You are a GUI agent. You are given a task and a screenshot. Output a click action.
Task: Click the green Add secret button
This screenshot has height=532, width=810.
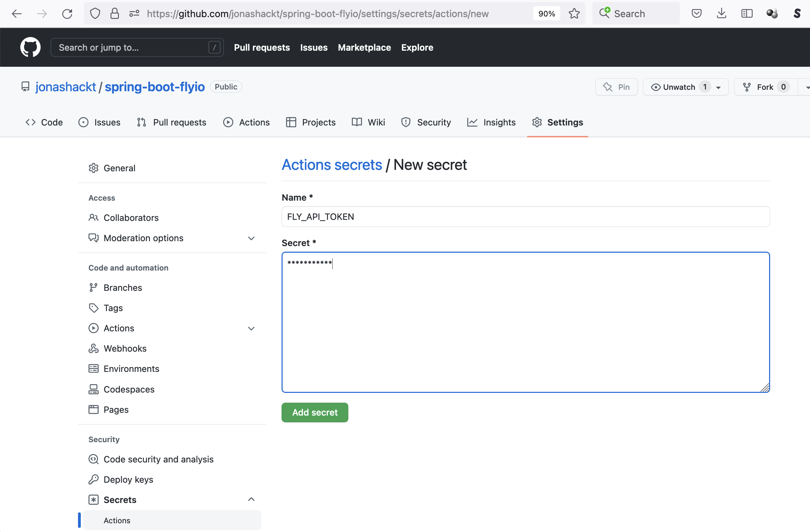click(x=315, y=412)
